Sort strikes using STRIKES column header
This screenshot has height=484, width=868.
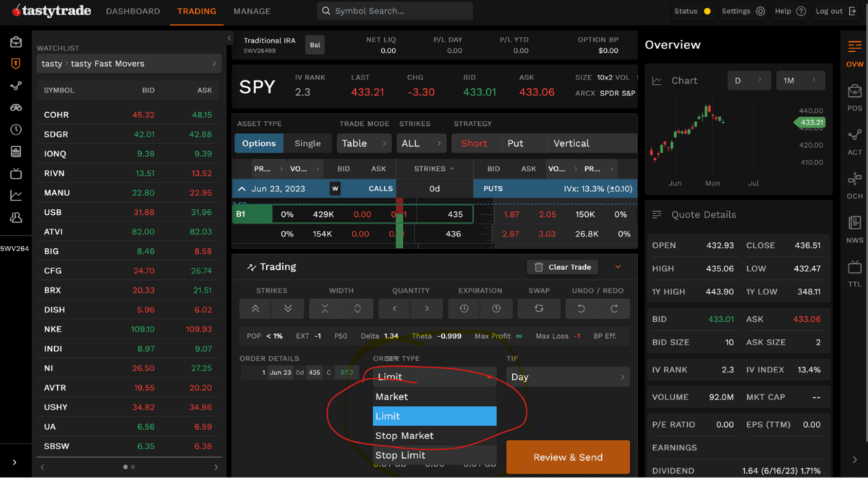pyautogui.click(x=434, y=169)
